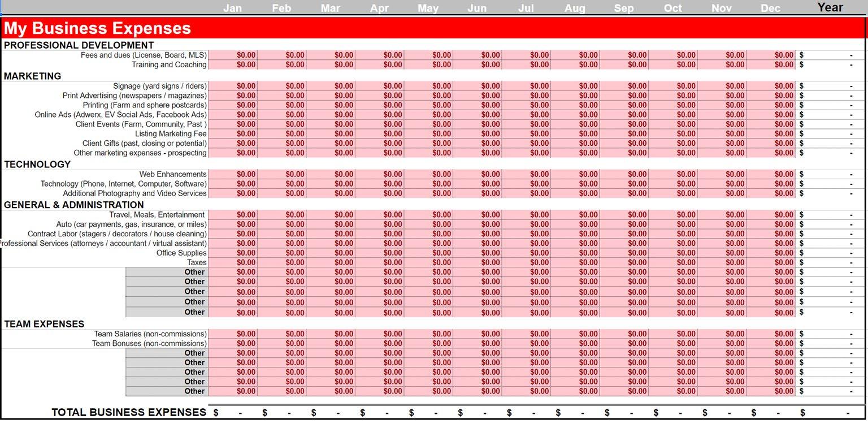Click the MARKETING section heading
Image resolution: width=868 pixels, height=424 pixels.
[33, 76]
